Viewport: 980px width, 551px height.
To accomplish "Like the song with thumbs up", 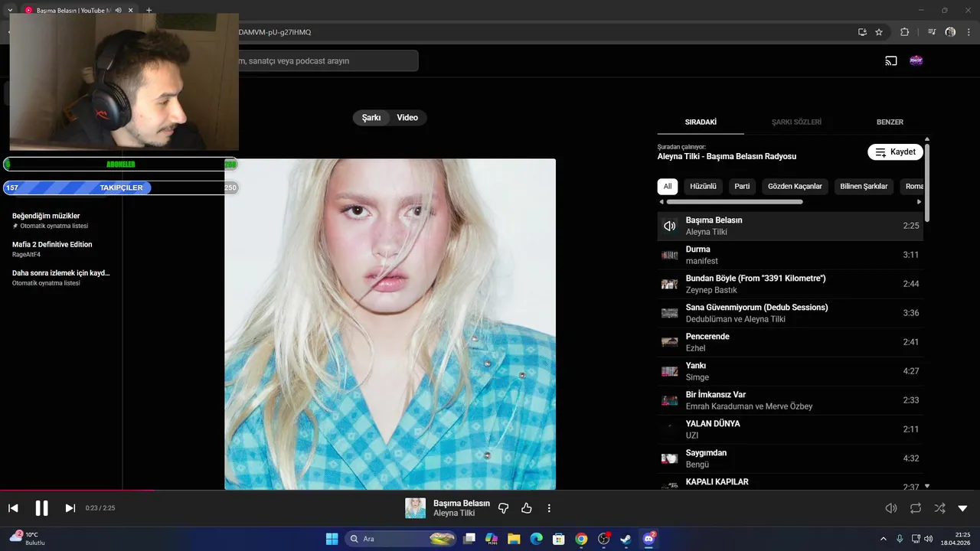I will click(x=527, y=508).
